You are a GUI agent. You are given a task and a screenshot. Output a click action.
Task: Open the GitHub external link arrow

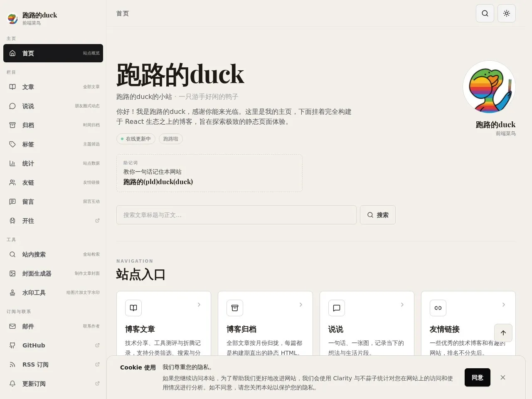(97, 345)
